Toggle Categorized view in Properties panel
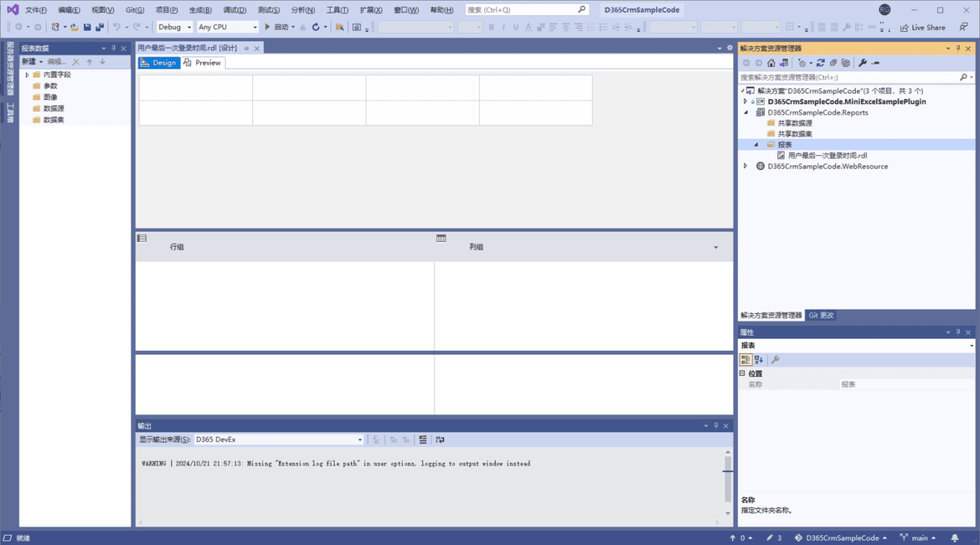The image size is (980, 545). (745, 360)
